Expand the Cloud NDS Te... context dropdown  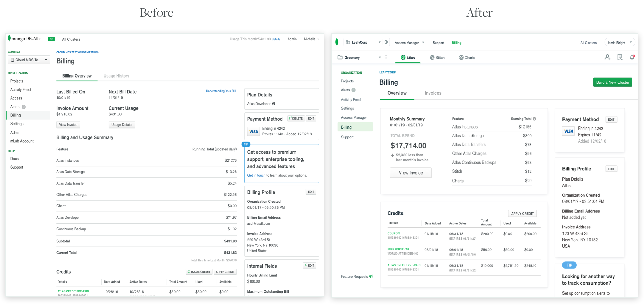click(x=29, y=60)
